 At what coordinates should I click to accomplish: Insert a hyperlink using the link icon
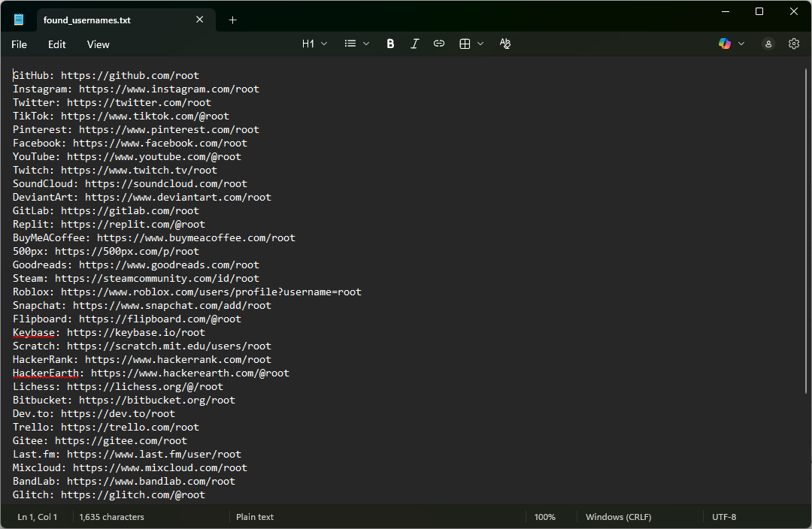point(439,44)
